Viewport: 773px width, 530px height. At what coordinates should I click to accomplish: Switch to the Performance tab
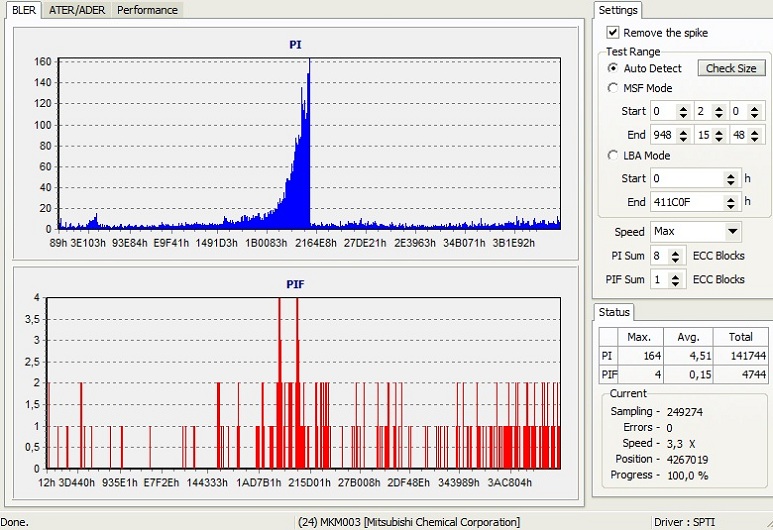[147, 10]
